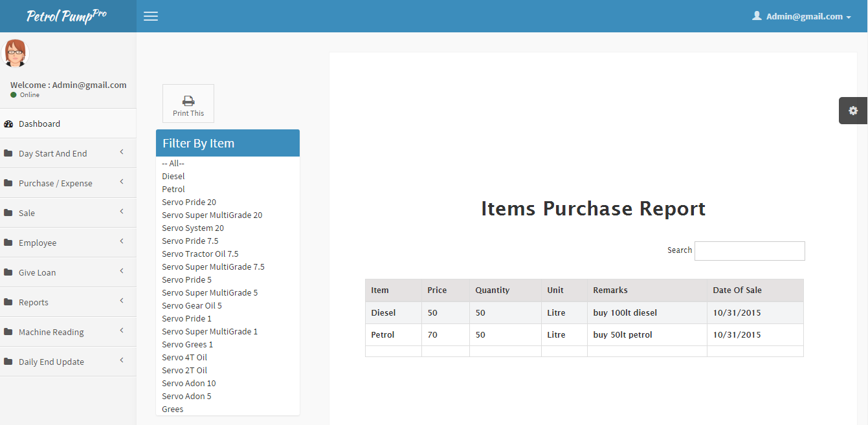The image size is (868, 425).
Task: Filter by Servo Gear Oil 5
Action: (192, 305)
